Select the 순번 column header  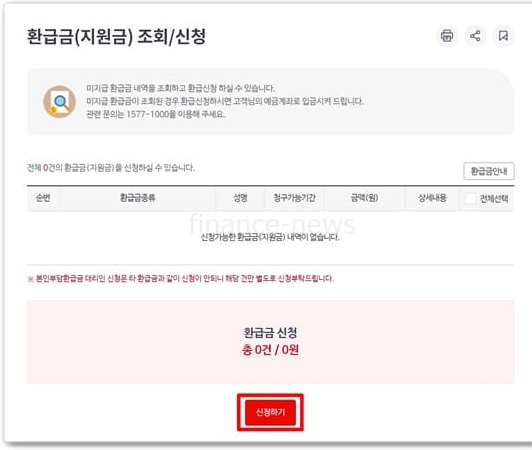tap(43, 198)
